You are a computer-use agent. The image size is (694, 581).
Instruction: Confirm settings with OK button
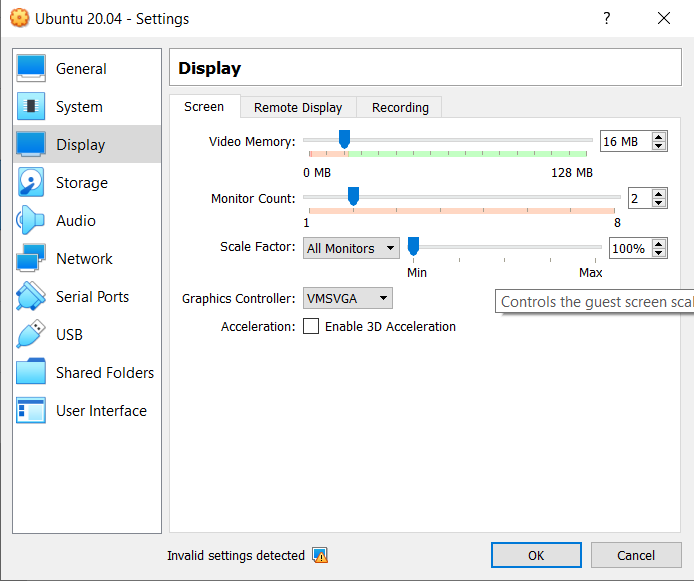[536, 555]
